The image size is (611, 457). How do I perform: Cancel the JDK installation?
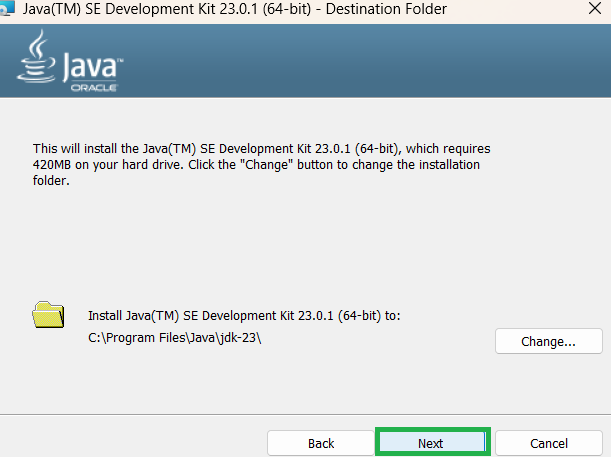coord(548,443)
